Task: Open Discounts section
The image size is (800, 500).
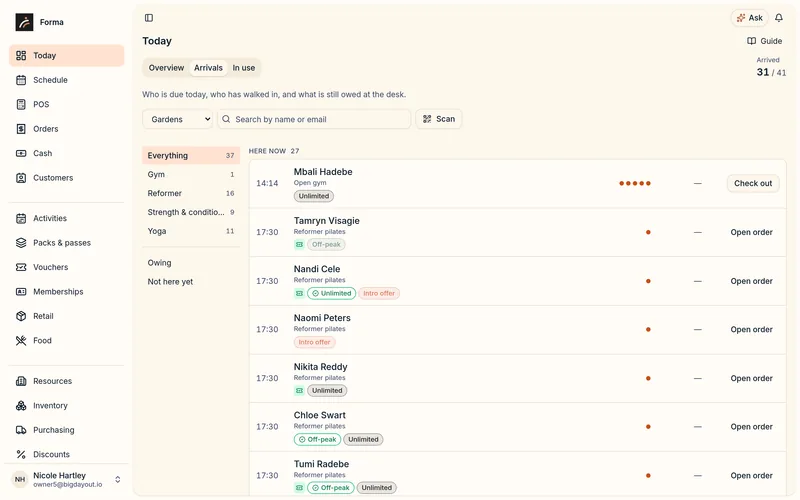Action: point(66,454)
